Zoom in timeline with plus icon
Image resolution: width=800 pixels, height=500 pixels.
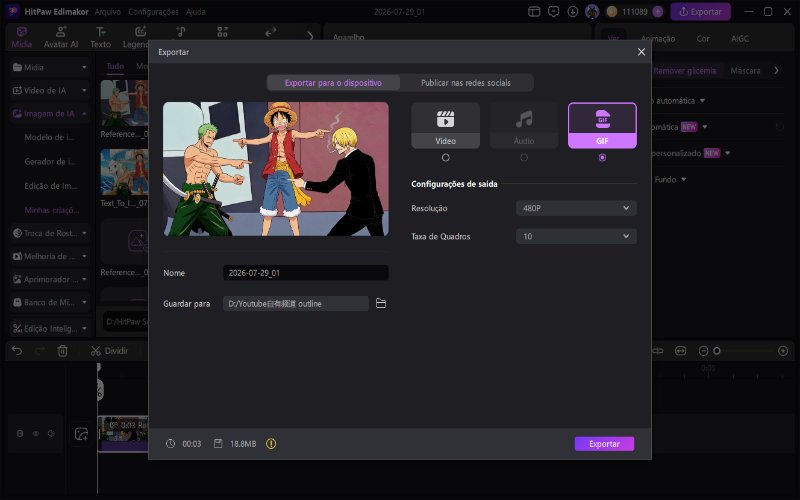pos(783,351)
